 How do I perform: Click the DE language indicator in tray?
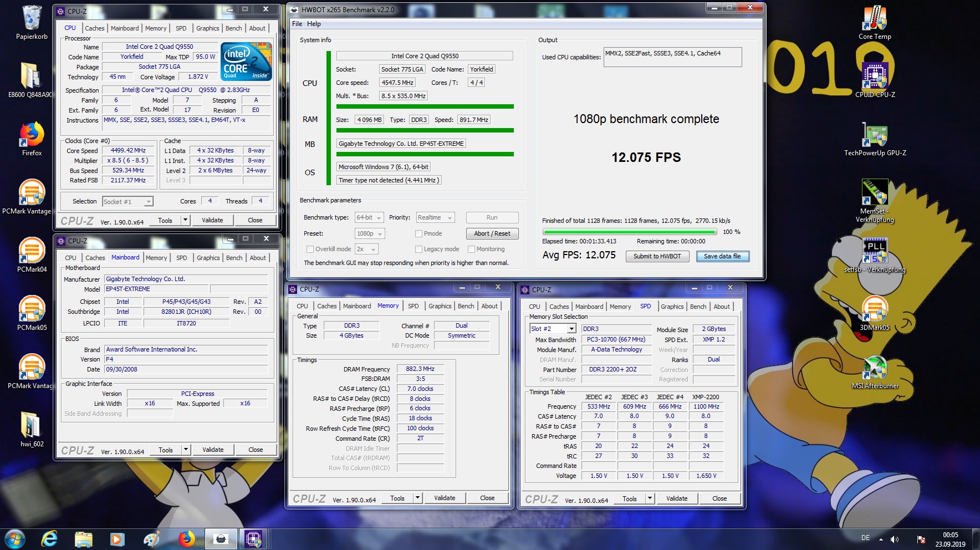(x=866, y=538)
